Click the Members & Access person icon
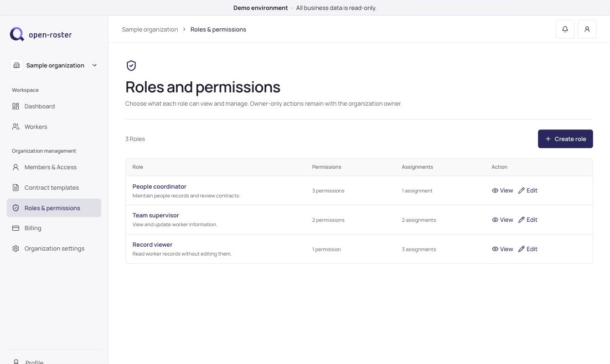 (15, 167)
